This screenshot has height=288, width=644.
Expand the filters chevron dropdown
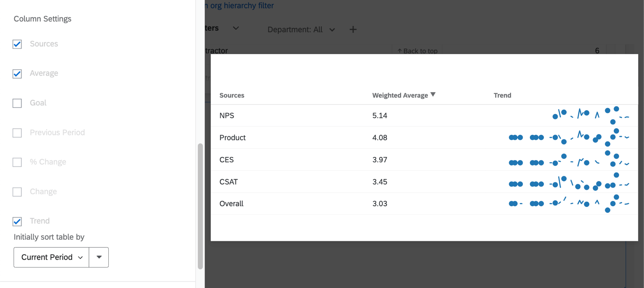pos(236,28)
